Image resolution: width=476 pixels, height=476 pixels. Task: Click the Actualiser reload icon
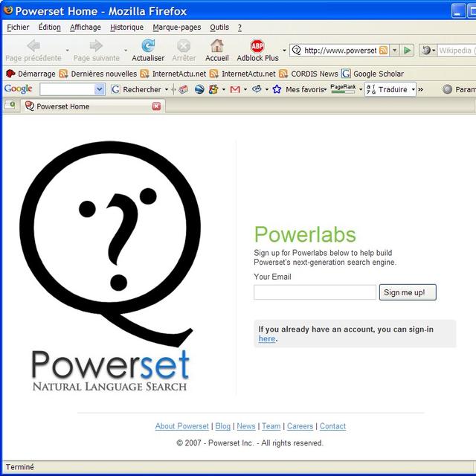[x=148, y=46]
